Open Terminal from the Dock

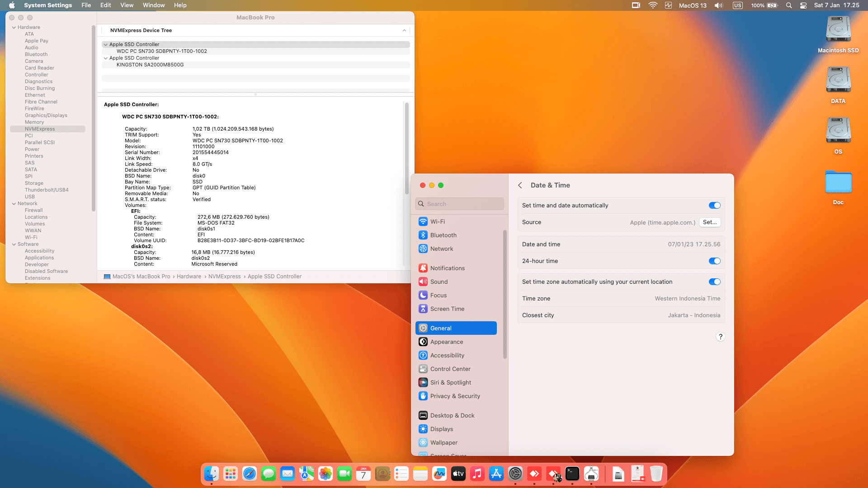[x=572, y=474]
